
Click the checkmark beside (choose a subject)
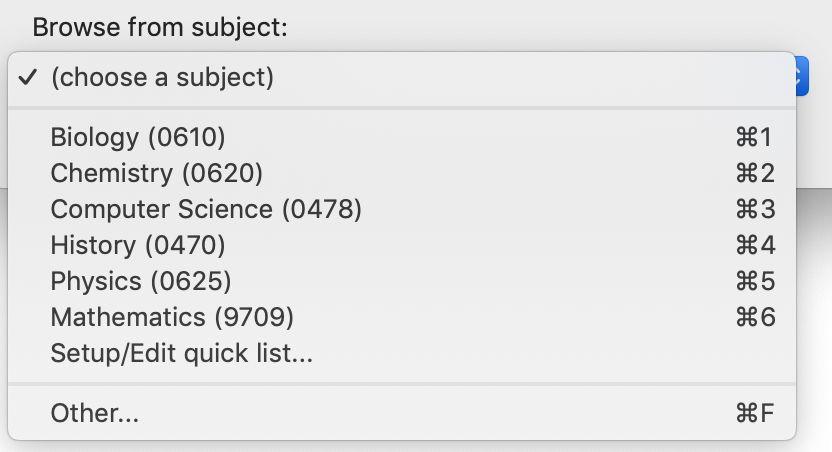(x=29, y=77)
